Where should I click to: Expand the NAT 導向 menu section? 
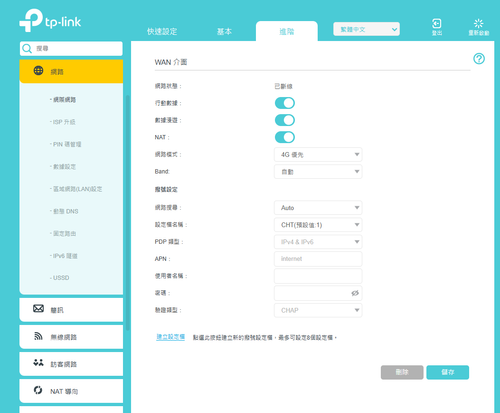71,391
